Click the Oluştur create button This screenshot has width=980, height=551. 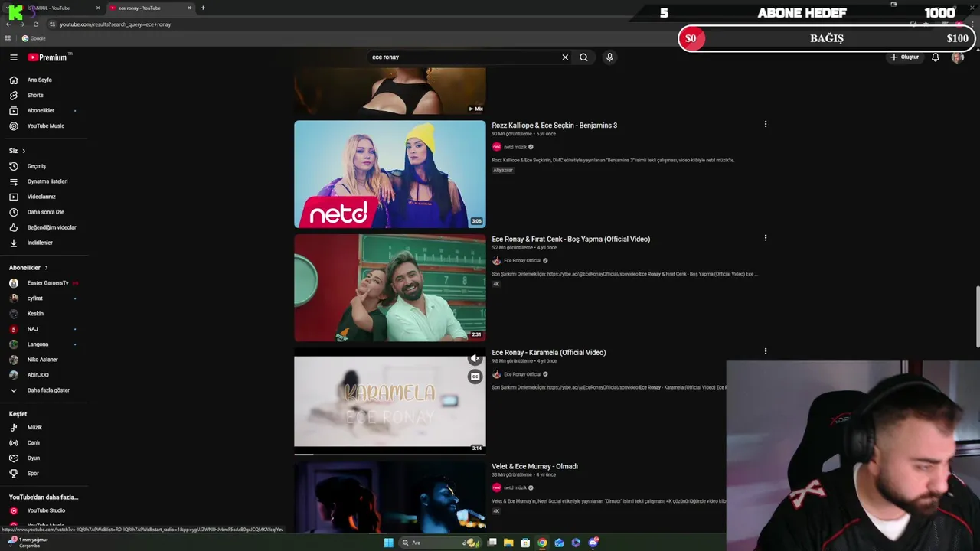[904, 57]
